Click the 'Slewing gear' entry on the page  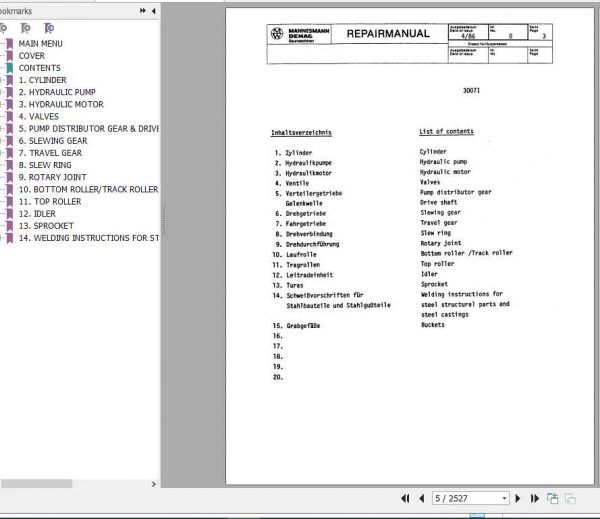click(440, 213)
